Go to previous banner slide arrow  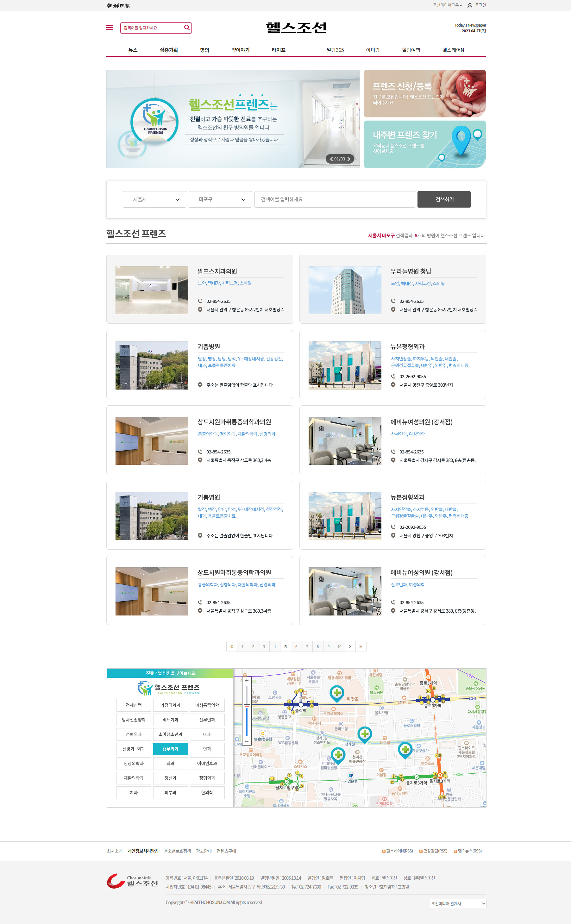[x=331, y=159]
